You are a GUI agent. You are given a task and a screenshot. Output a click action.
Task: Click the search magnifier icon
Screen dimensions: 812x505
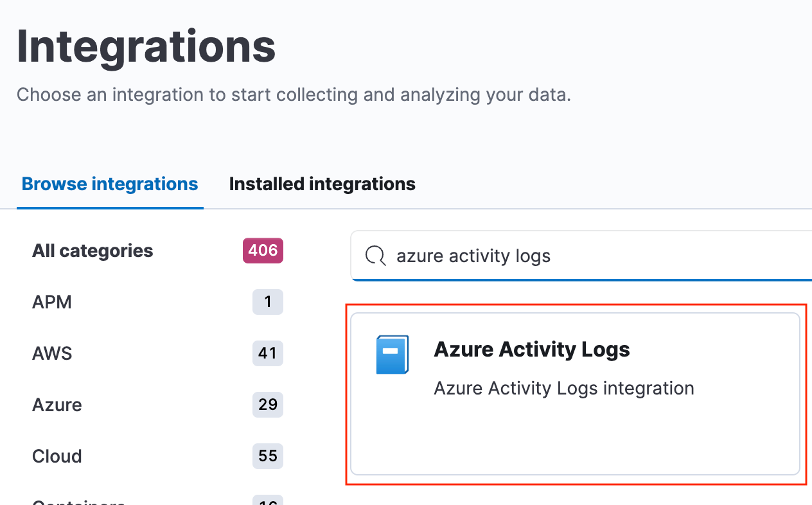click(375, 256)
